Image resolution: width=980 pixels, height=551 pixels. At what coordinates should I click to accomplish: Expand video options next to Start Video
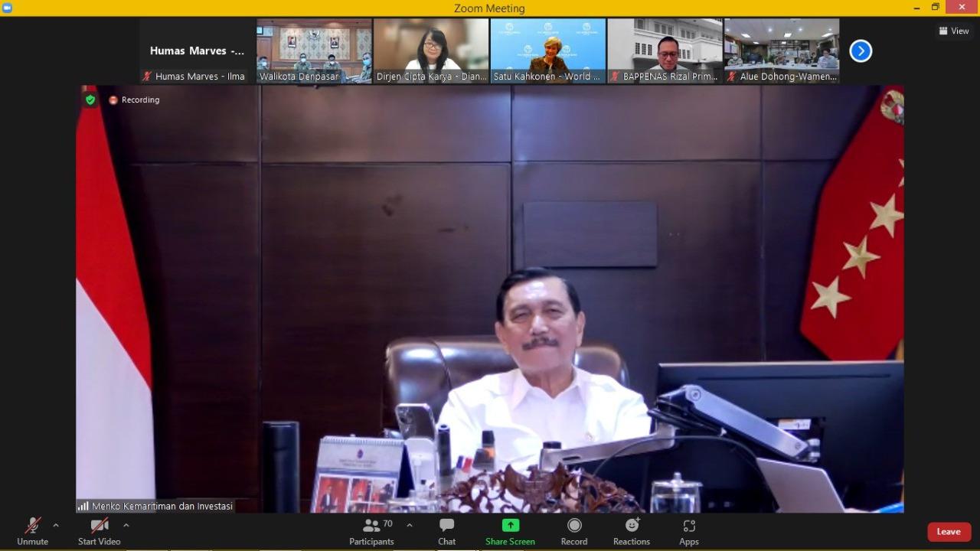pyautogui.click(x=126, y=526)
